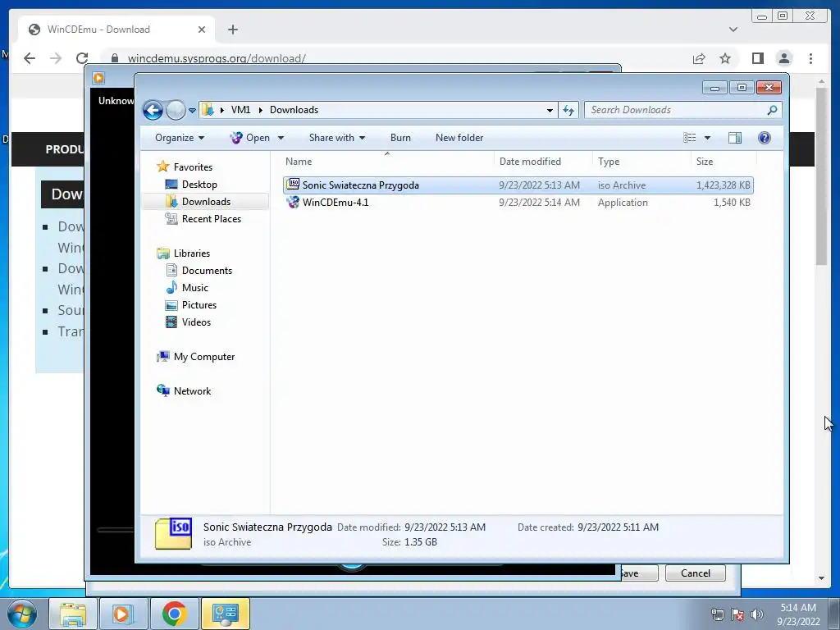Expand the address bar history dropdown
840x630 pixels.
(x=550, y=111)
